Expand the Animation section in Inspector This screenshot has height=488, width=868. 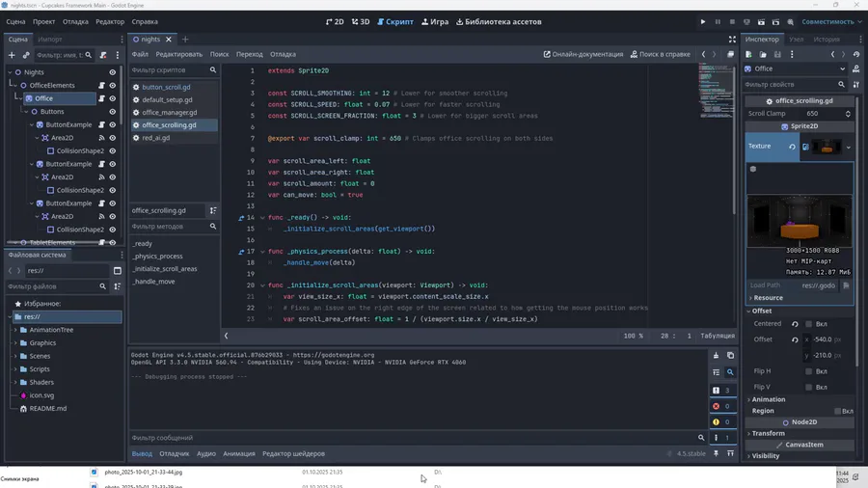tap(767, 399)
